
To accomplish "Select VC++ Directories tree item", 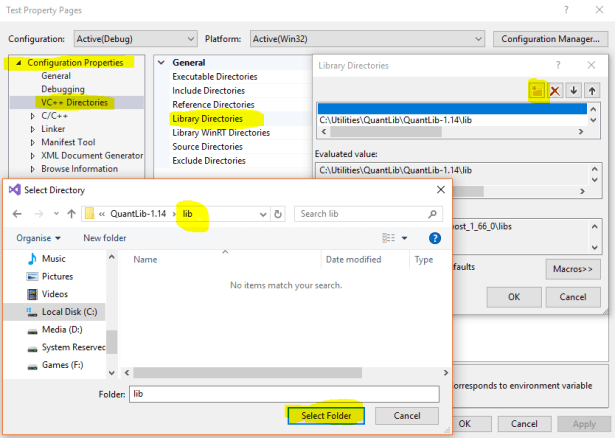I will click(74, 103).
